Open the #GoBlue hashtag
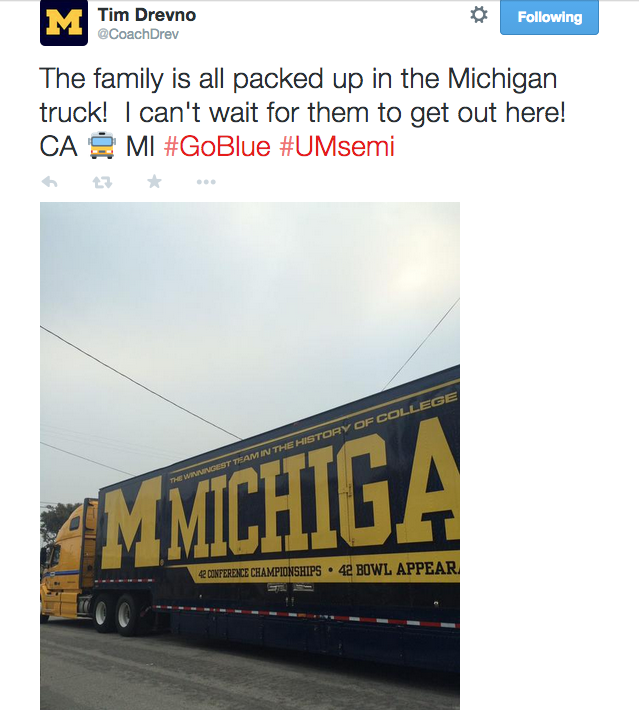Screen dimensions: 639x710 [x=217, y=147]
